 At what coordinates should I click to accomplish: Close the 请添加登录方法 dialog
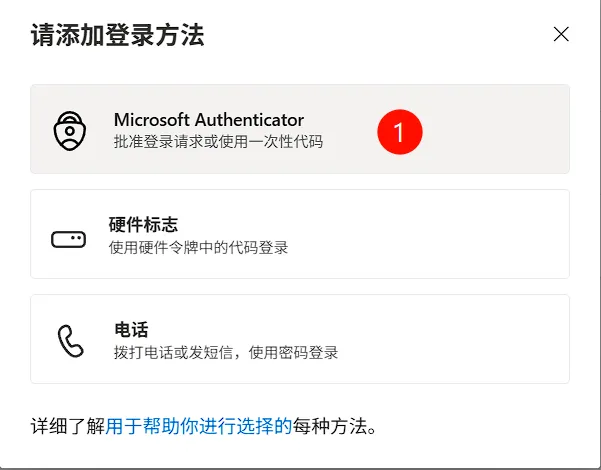tap(561, 34)
